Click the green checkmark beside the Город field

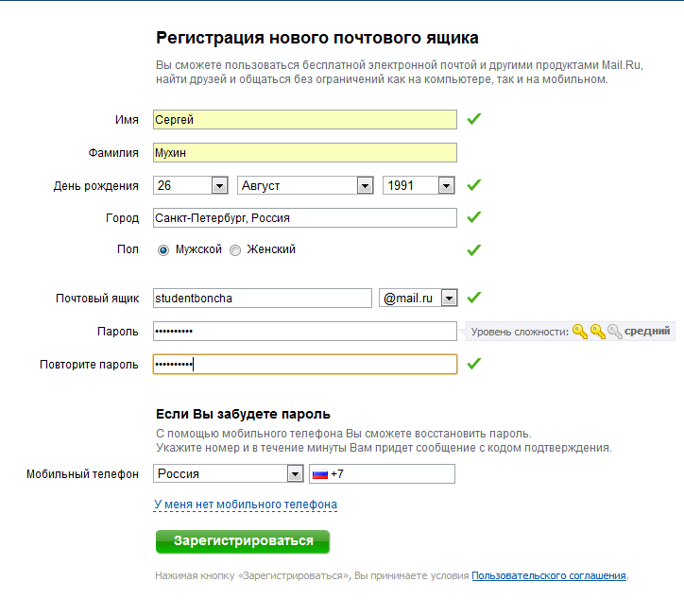point(474,217)
